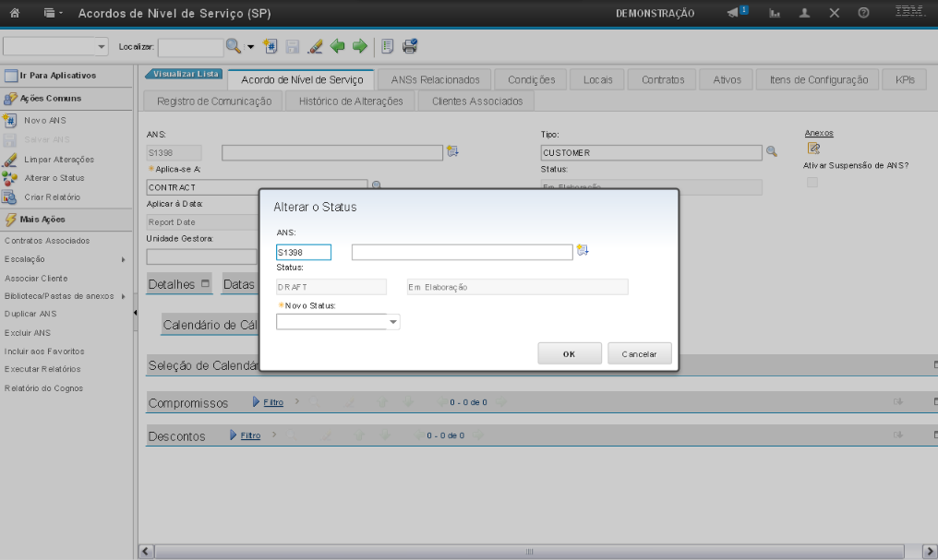Toggle Ativar Suspensão de ANS checkbox
Screen dimensions: 938x560
(x=812, y=183)
